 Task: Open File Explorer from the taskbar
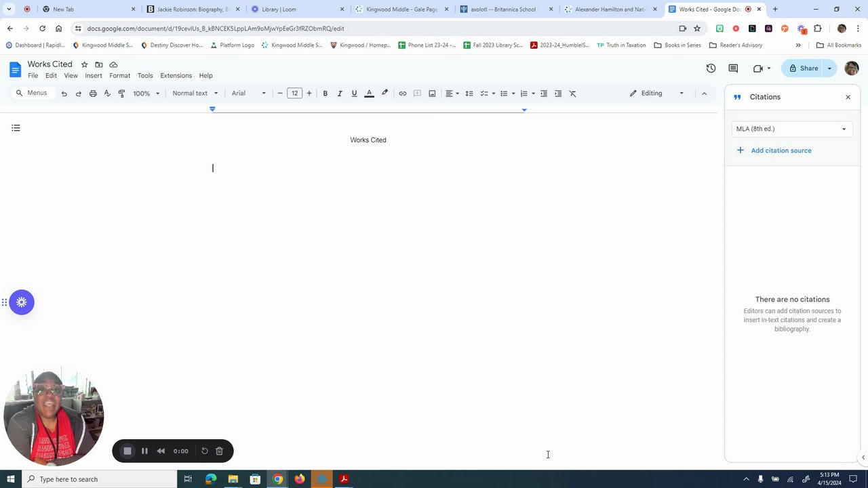coord(233,479)
